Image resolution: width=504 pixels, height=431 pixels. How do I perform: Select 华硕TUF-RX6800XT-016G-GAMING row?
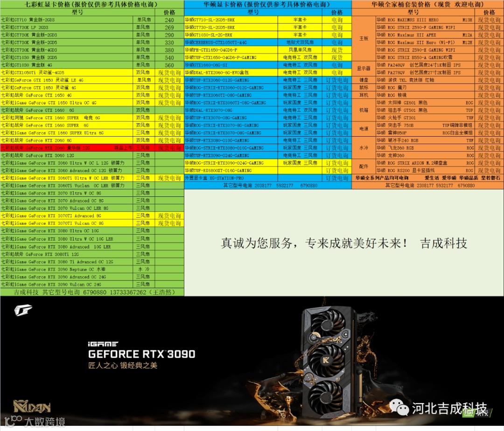tap(268, 171)
